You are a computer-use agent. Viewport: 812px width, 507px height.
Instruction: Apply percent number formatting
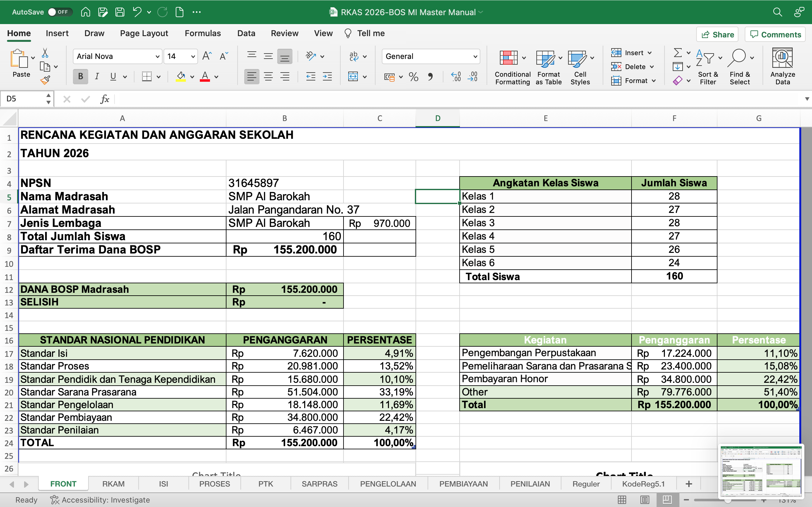[x=413, y=77]
